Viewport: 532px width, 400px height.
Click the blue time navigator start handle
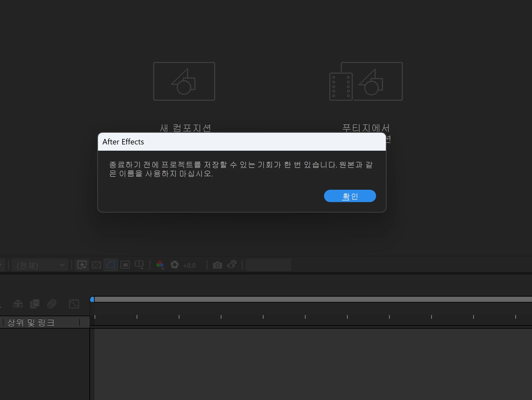[92, 300]
